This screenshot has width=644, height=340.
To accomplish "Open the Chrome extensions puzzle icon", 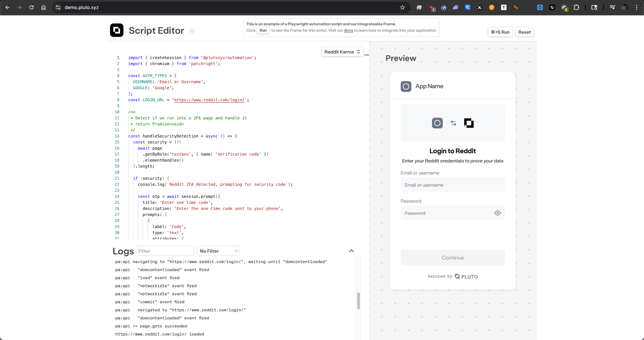I will coord(576,8).
